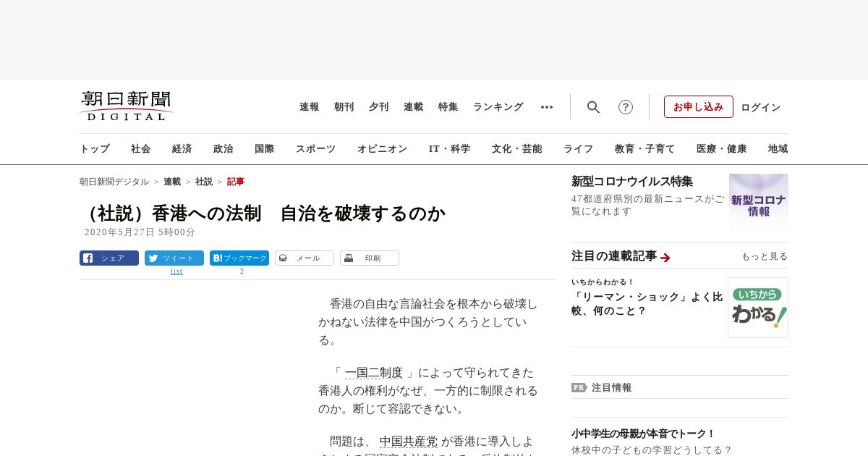Go to the 教育・子育て section tab

pyautogui.click(x=645, y=149)
